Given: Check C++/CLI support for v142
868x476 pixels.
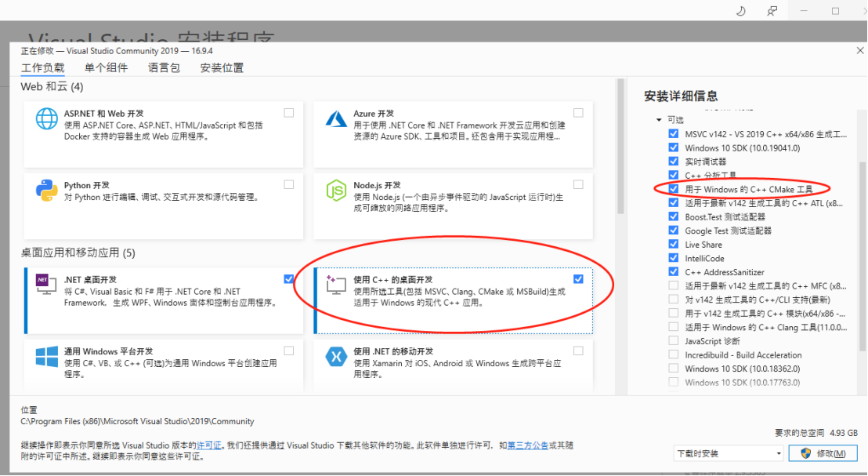Looking at the screenshot, I should tap(673, 300).
